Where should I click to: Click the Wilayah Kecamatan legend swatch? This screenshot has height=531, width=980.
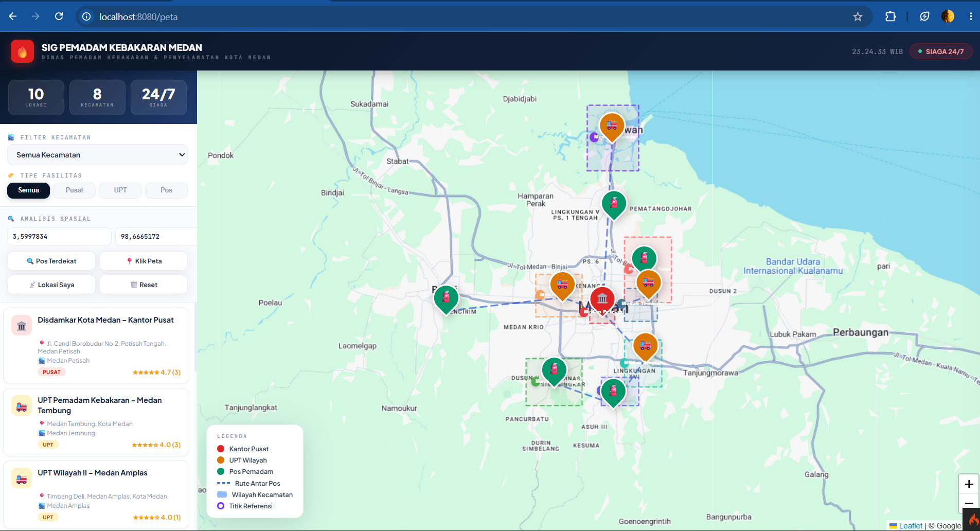click(x=222, y=494)
